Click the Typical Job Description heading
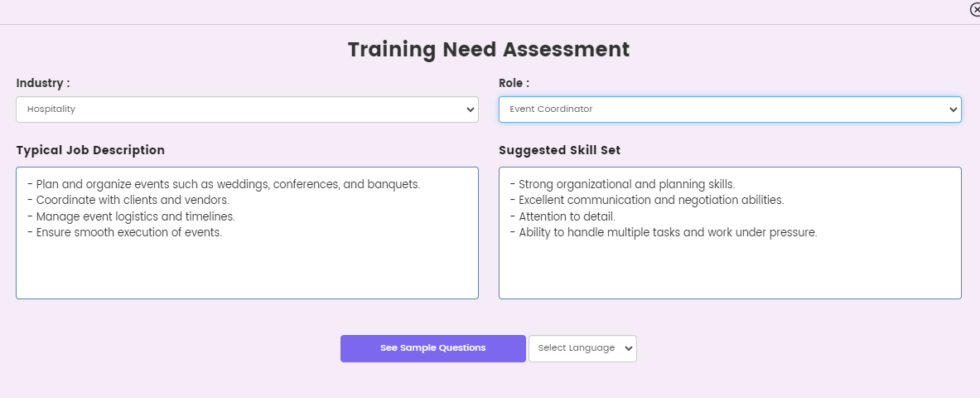Image resolution: width=980 pixels, height=398 pixels. coord(90,150)
